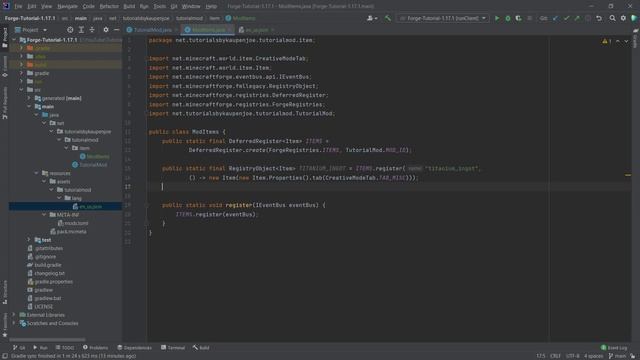Image resolution: width=640 pixels, height=360 pixels.
Task: Open the Tools menu
Action: (160, 7)
